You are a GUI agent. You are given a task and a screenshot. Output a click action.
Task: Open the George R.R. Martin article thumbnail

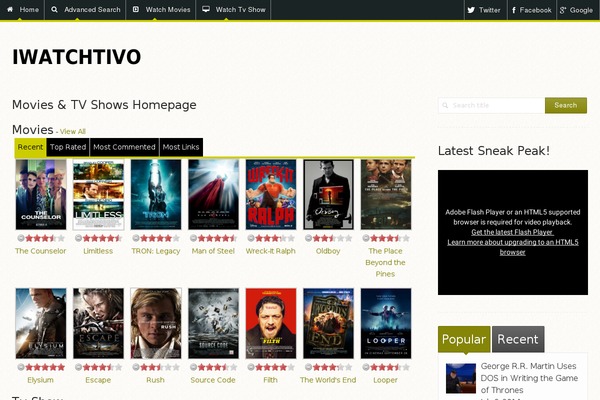[461, 378]
